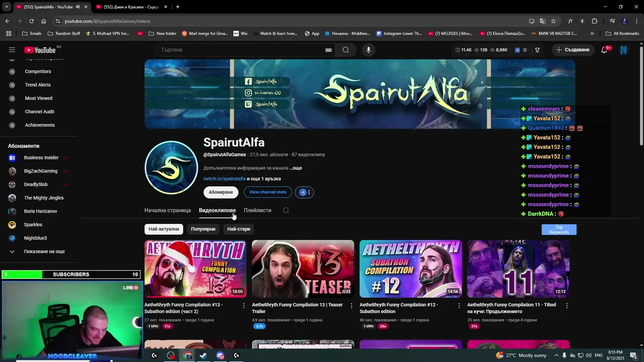Click the Instagram icon on channel banner
This screenshot has width=644, height=362.
[x=248, y=93]
